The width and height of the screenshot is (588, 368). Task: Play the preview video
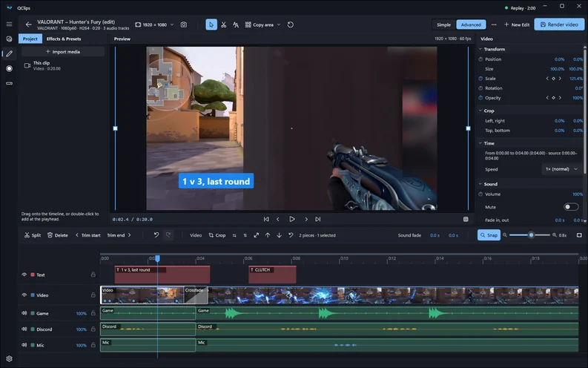click(x=291, y=219)
